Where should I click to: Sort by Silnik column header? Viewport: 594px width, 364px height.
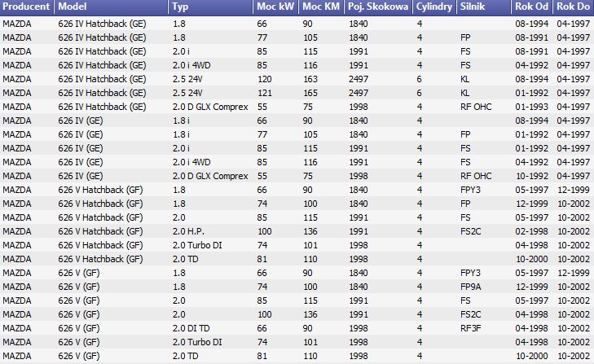(x=484, y=7)
